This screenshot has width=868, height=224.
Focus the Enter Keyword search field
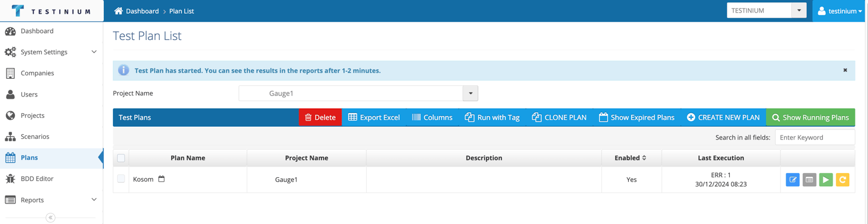pos(815,137)
